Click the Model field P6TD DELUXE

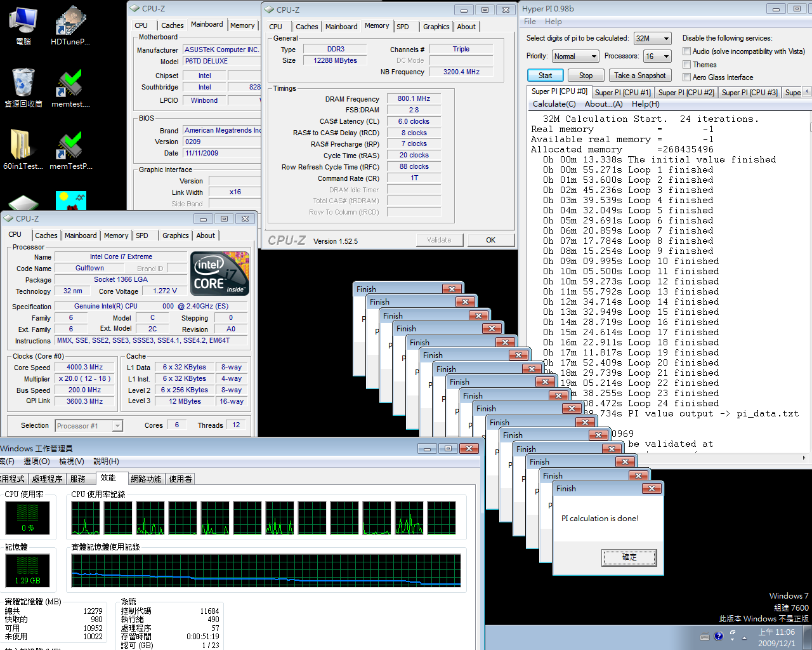click(x=222, y=62)
